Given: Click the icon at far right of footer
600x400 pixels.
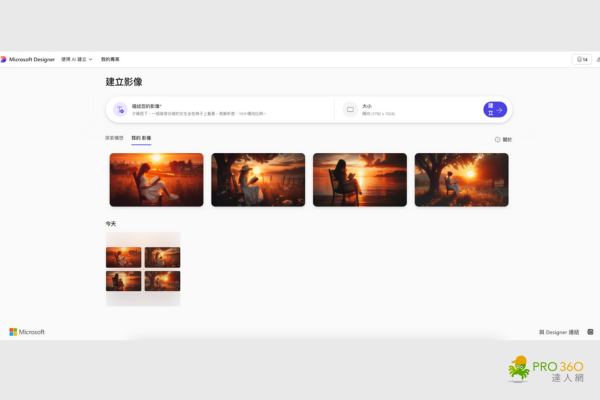Looking at the screenshot, I should pyautogui.click(x=591, y=332).
